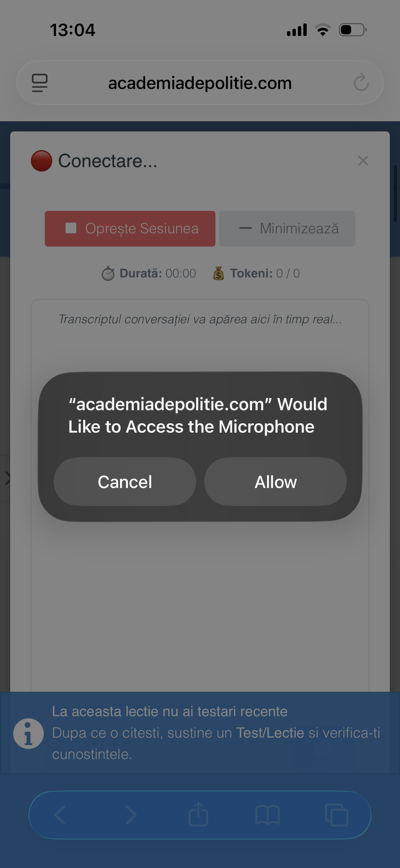Tap the Durată stopwatch timer
The width and height of the screenshot is (400, 868).
click(149, 273)
